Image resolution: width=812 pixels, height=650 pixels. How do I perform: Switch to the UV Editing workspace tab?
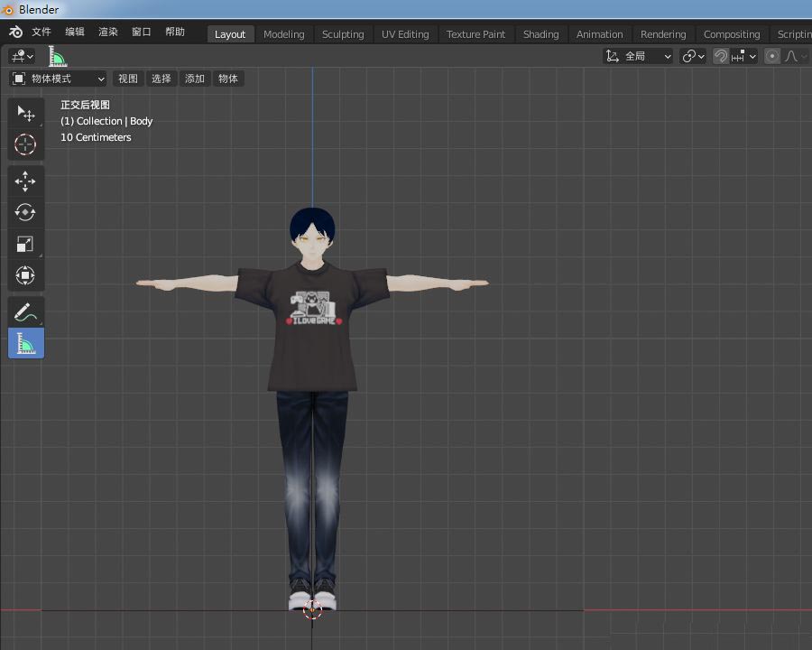[x=405, y=34]
